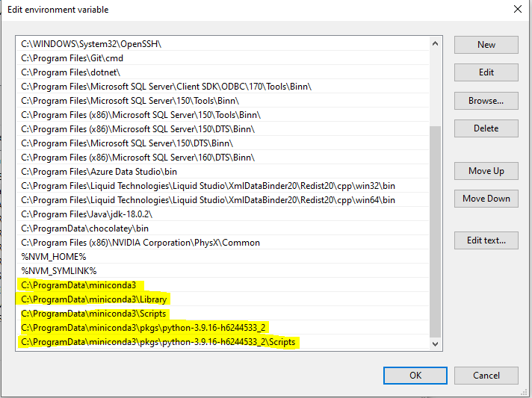Image resolution: width=532 pixels, height=398 pixels.
Task: Select the C:\ProgramData\miniconda3\Scripts entry
Action: [x=223, y=314]
